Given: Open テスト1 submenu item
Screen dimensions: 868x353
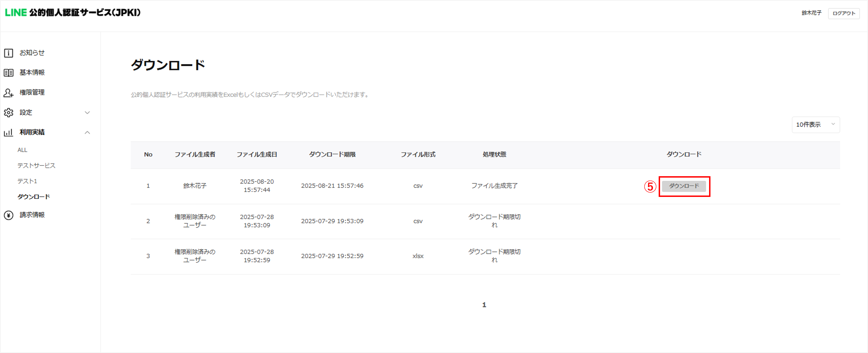Looking at the screenshot, I should tap(27, 181).
